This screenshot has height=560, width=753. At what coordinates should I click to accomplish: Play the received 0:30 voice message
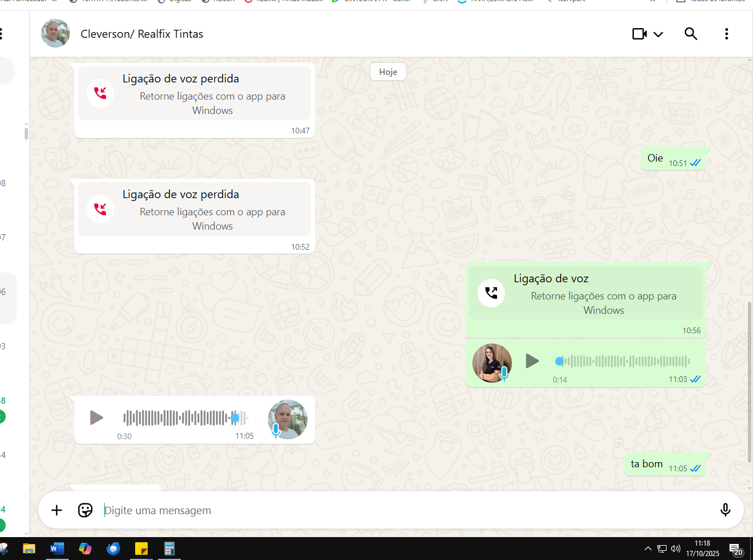point(96,418)
